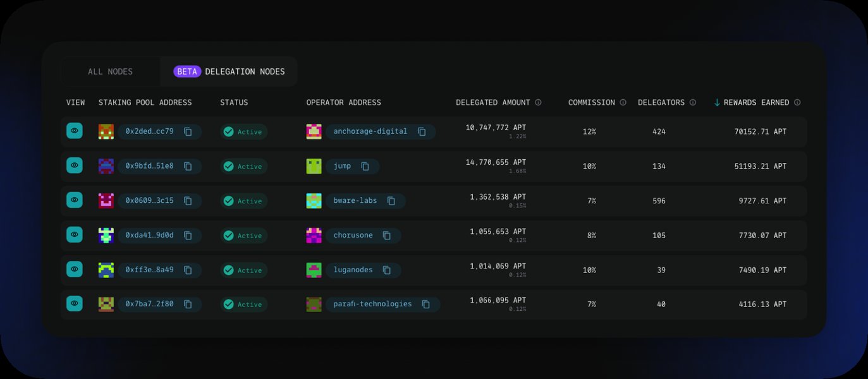Viewport: 868px width, 379px height.
Task: Open the luganodes operator link
Action: [x=353, y=270]
